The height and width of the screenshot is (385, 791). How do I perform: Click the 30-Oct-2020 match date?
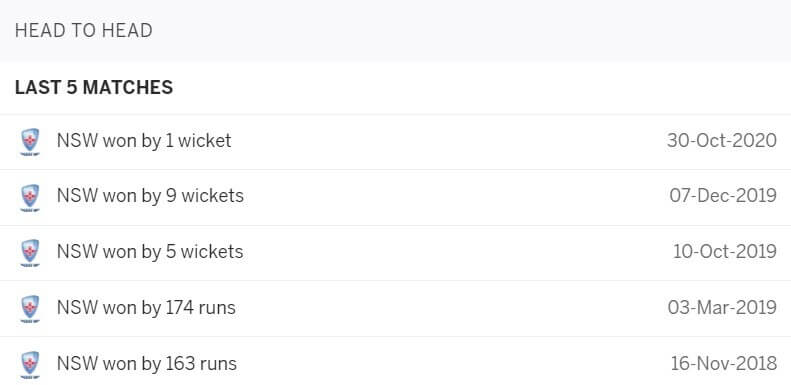(x=721, y=140)
